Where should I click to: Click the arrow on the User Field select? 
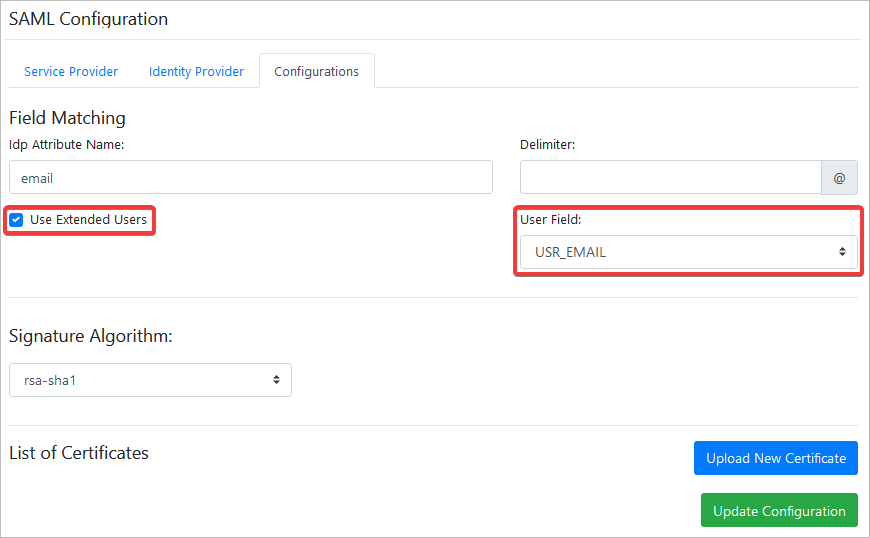click(x=842, y=252)
